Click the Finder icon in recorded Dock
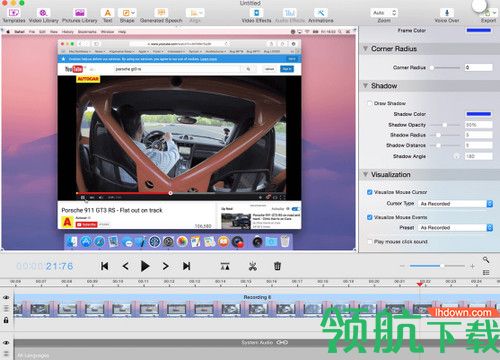 click(x=72, y=242)
